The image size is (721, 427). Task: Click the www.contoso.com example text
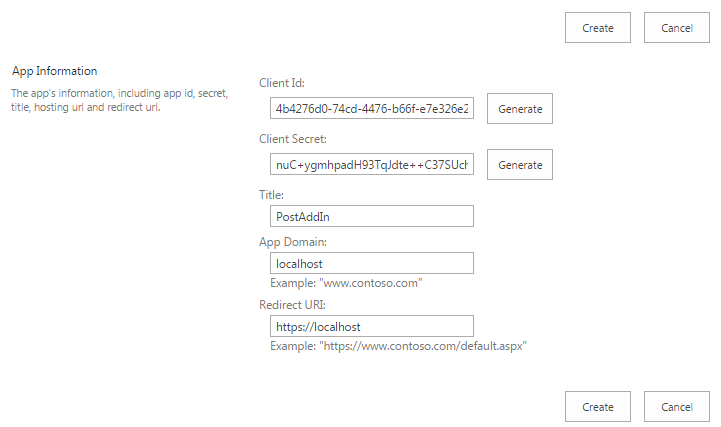click(x=346, y=283)
